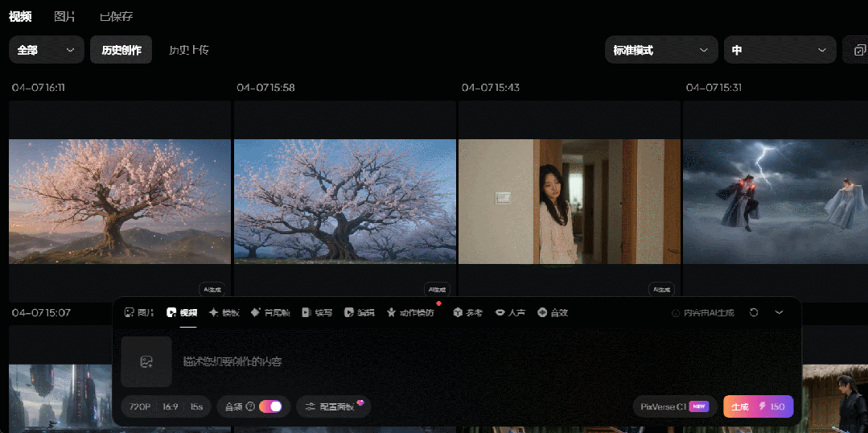Switch to the 图片 mode in the creation panel
This screenshot has height=433, width=868.
(x=139, y=313)
